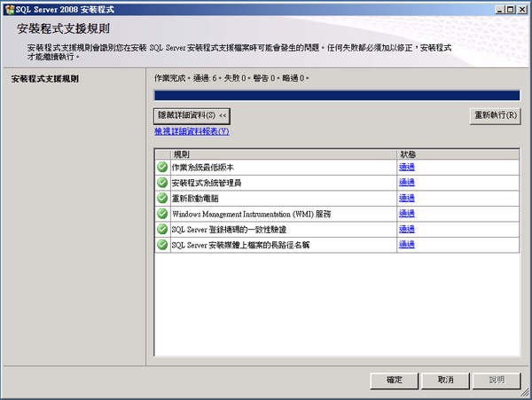Click the 作業完成 status summary text
Viewport: 532px width, 400px height.
[x=231, y=78]
